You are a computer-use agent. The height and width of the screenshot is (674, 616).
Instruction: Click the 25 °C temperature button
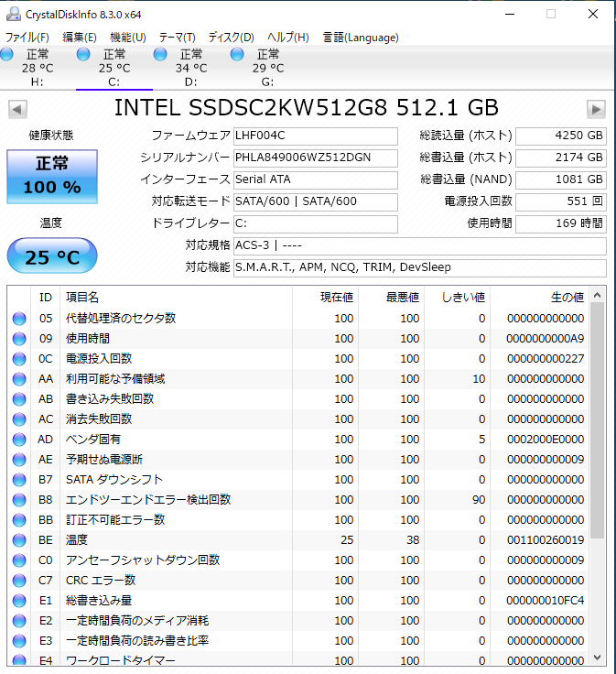click(51, 257)
